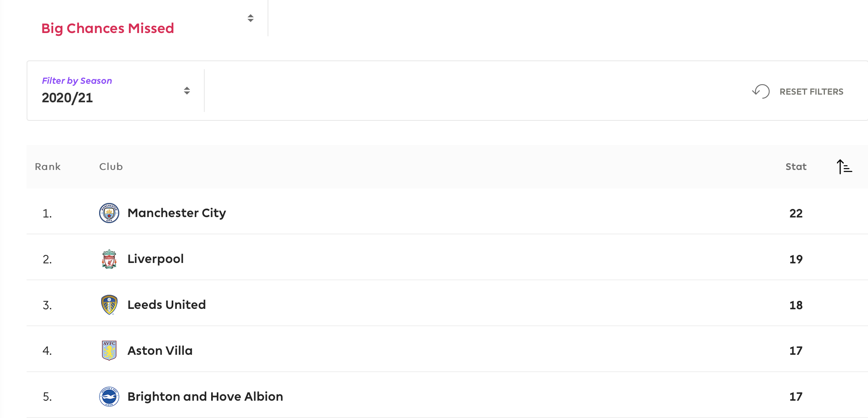Click Manchester City's stat value 22
This screenshot has height=418, width=868.
pyautogui.click(x=796, y=213)
